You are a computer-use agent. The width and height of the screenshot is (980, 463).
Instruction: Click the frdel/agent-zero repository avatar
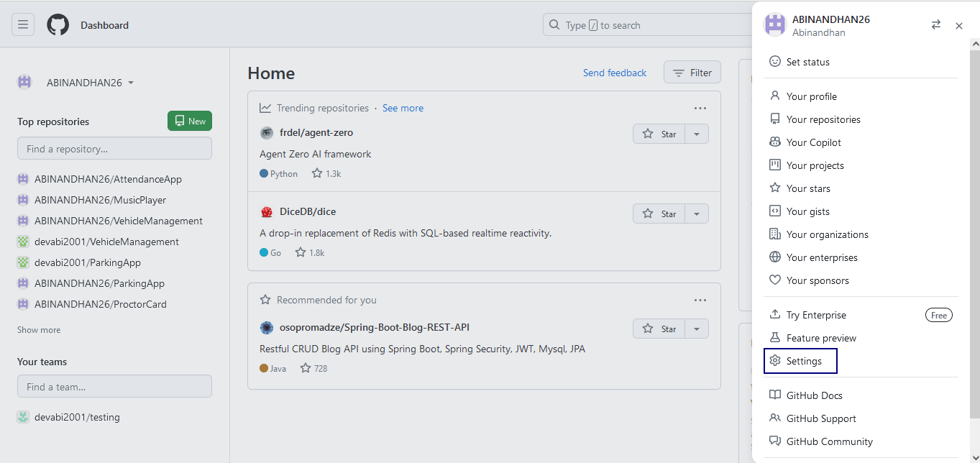point(267,133)
